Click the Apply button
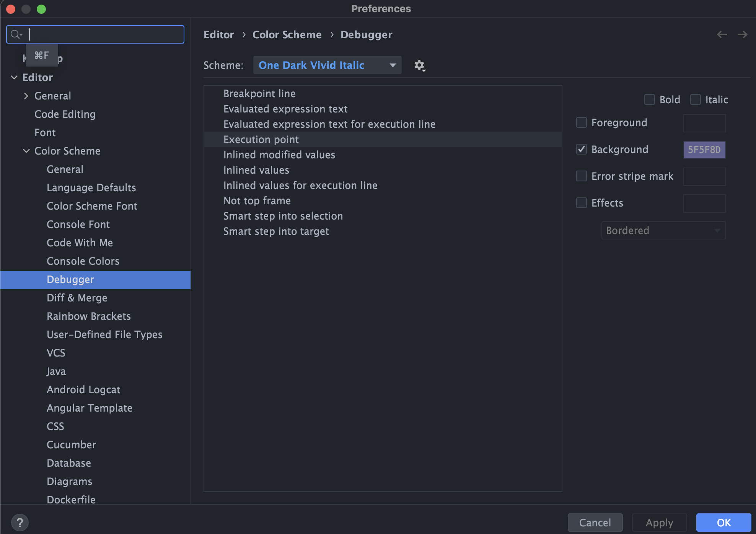This screenshot has width=756, height=534. [x=659, y=522]
